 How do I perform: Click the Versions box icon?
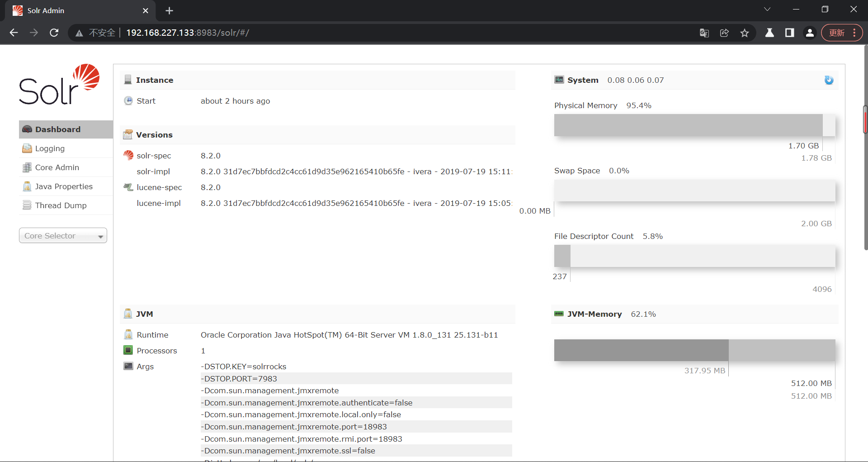point(128,135)
